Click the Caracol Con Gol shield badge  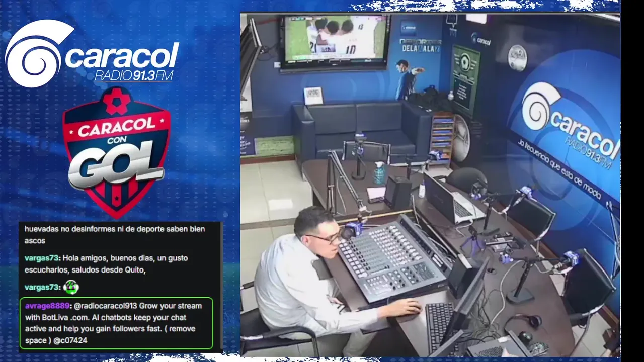click(116, 152)
